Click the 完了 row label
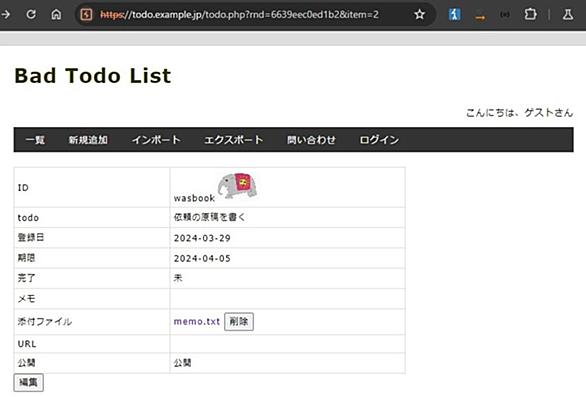 27,278
